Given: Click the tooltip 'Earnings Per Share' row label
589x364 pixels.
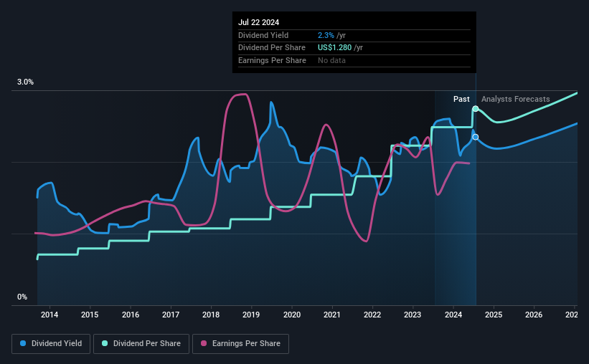Looking at the screenshot, I should 272,60.
